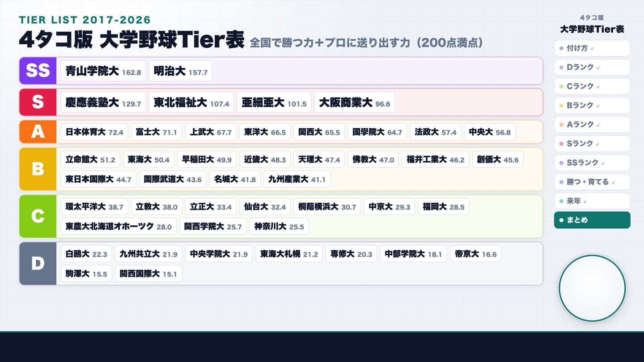Image resolution: width=644 pixels, height=362 pixels.
Task: Click the 早稲田大 49.9 chip
Action: pyautogui.click(x=207, y=159)
